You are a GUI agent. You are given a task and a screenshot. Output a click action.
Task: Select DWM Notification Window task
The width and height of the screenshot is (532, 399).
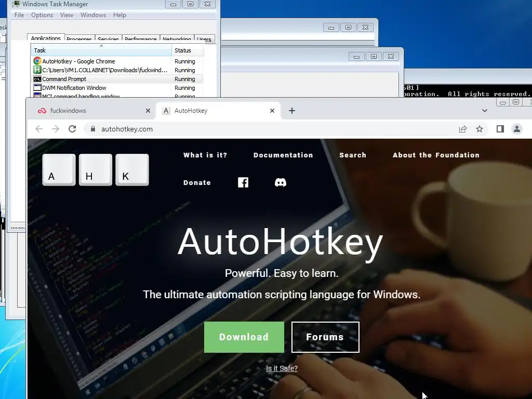[117, 87]
